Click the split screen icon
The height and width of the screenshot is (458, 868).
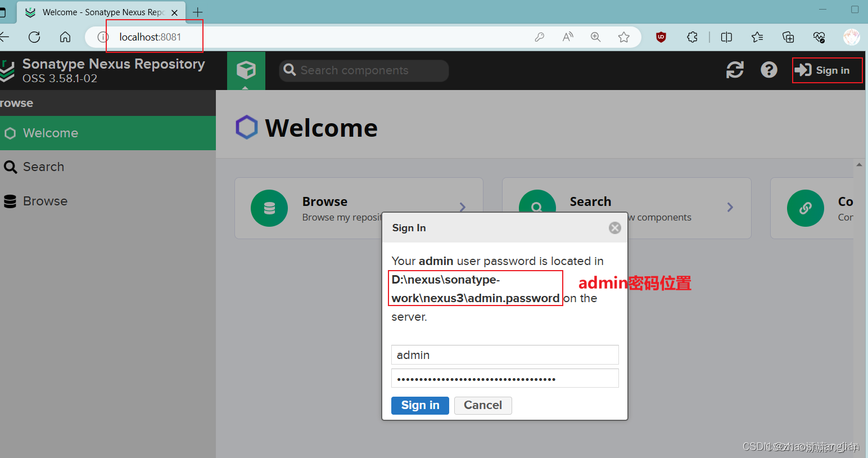point(726,37)
